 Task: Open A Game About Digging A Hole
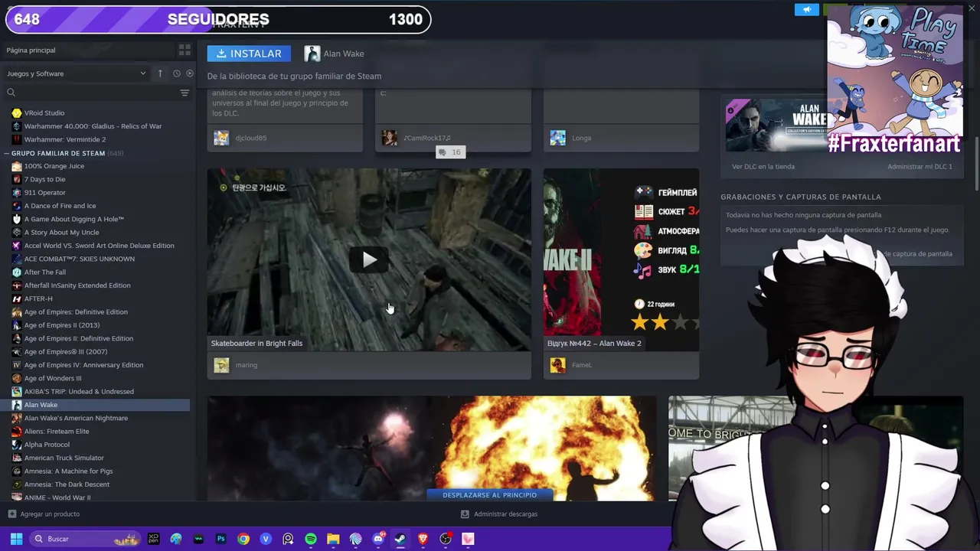pos(73,219)
